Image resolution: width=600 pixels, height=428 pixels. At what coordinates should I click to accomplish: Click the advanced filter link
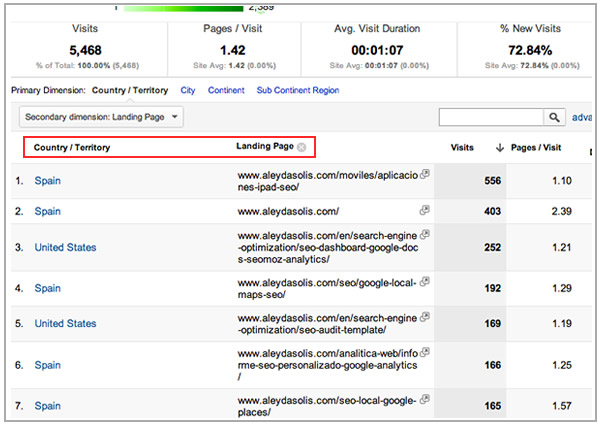[x=583, y=117]
